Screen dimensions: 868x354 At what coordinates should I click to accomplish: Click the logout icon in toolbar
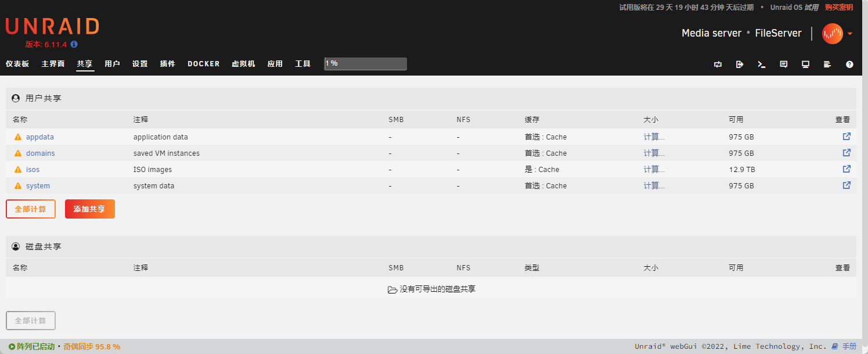tap(740, 65)
